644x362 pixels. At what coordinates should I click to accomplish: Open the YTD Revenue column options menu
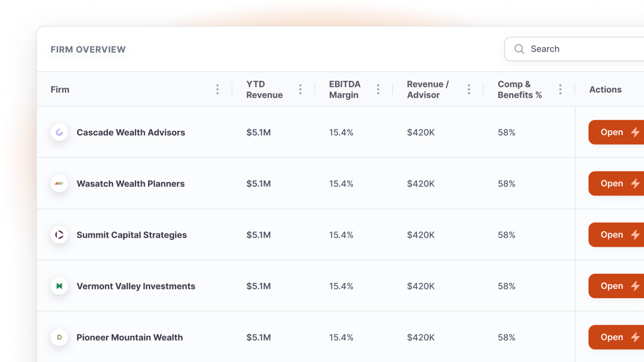pyautogui.click(x=300, y=89)
